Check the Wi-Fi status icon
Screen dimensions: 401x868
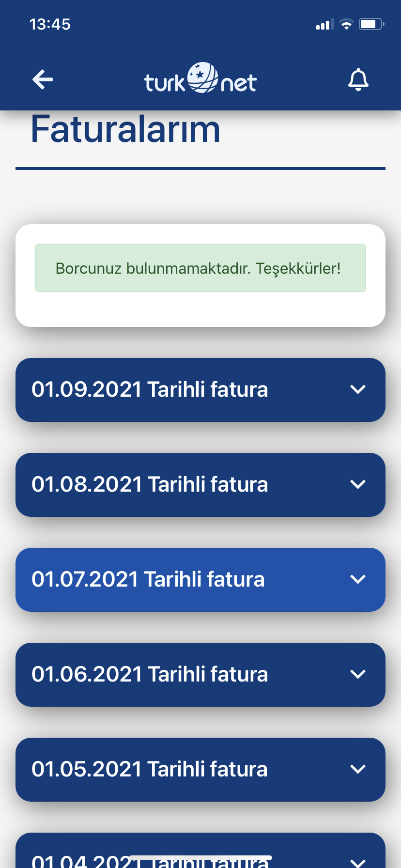point(346,24)
